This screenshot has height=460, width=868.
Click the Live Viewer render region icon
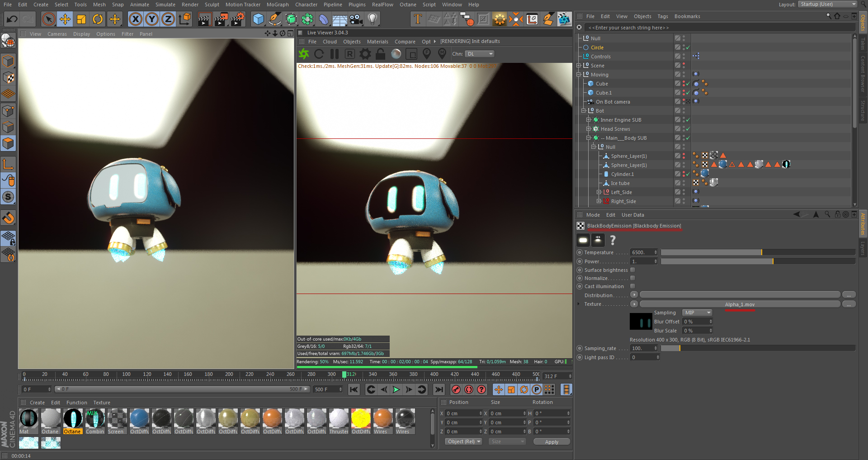[x=411, y=54]
